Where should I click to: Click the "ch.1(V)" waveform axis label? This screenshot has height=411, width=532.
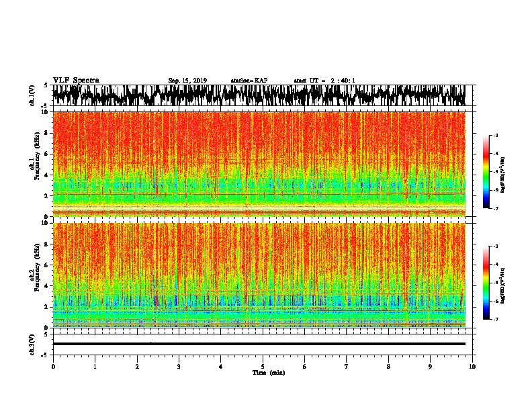[x=32, y=95]
